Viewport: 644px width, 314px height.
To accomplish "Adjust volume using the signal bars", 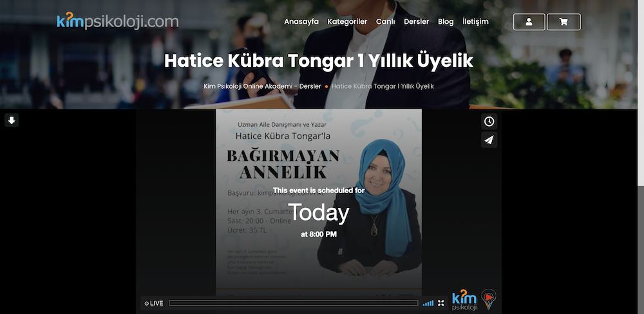I will 428,303.
